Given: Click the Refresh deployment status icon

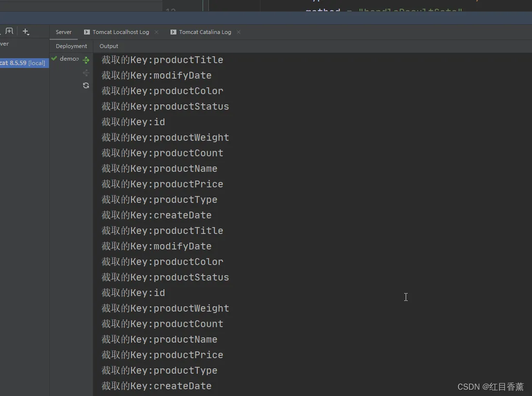Looking at the screenshot, I should [x=86, y=85].
